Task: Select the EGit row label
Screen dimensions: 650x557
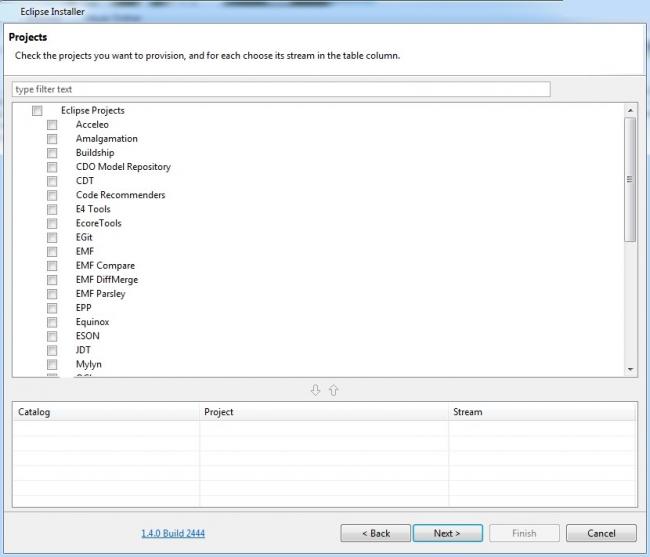Action: (x=84, y=237)
